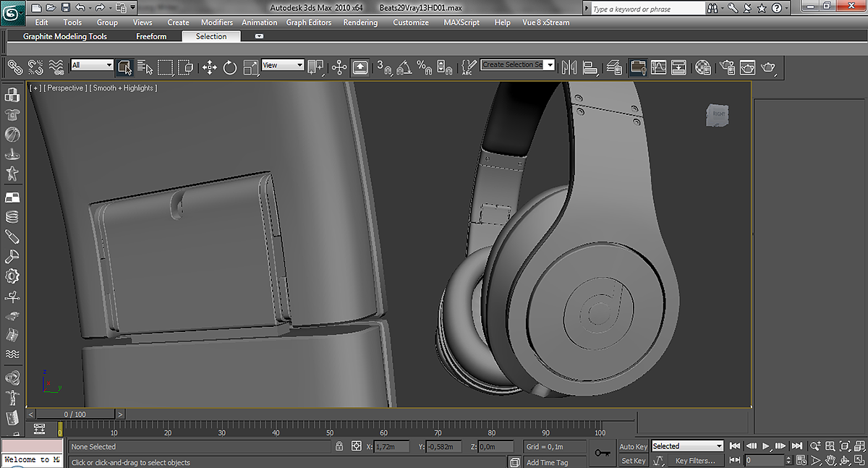The width and height of the screenshot is (868, 468).
Task: Click the 0 / 100 time slider handle
Action: 75,414
